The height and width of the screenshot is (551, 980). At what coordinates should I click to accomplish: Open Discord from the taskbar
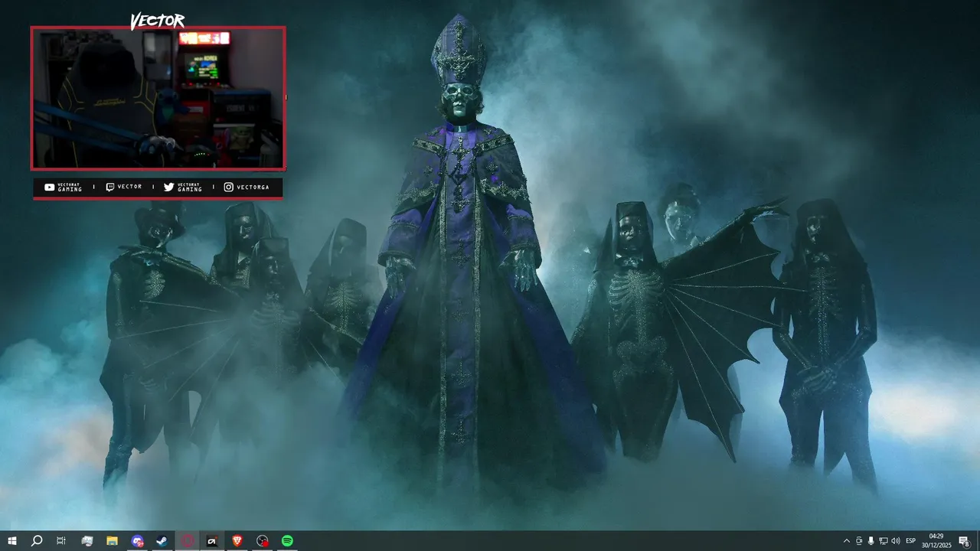[x=137, y=541]
